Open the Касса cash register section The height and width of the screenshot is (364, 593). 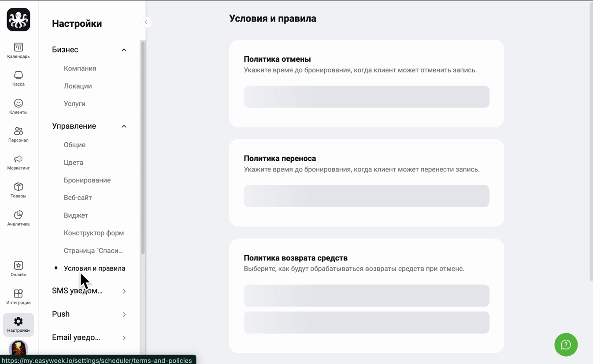19,78
